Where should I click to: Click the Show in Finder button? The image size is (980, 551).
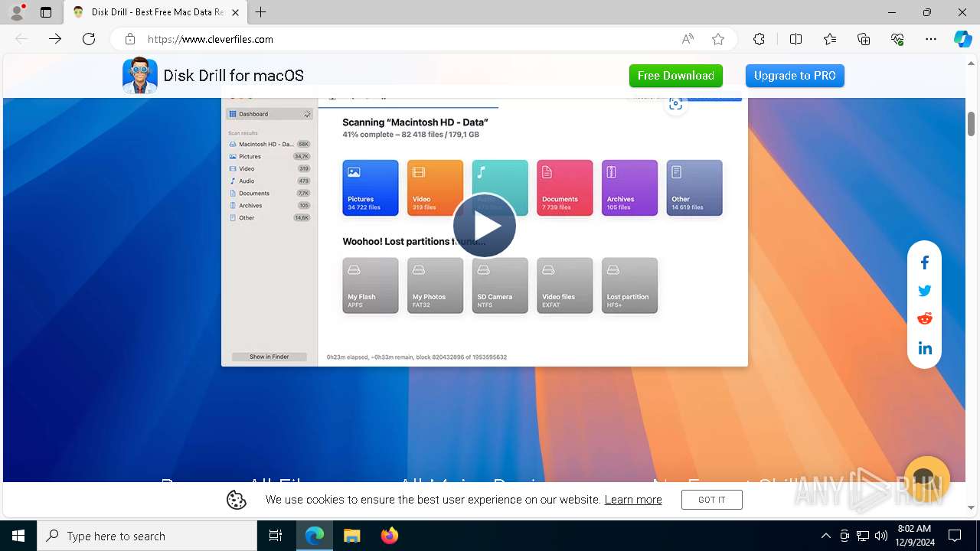pos(269,357)
